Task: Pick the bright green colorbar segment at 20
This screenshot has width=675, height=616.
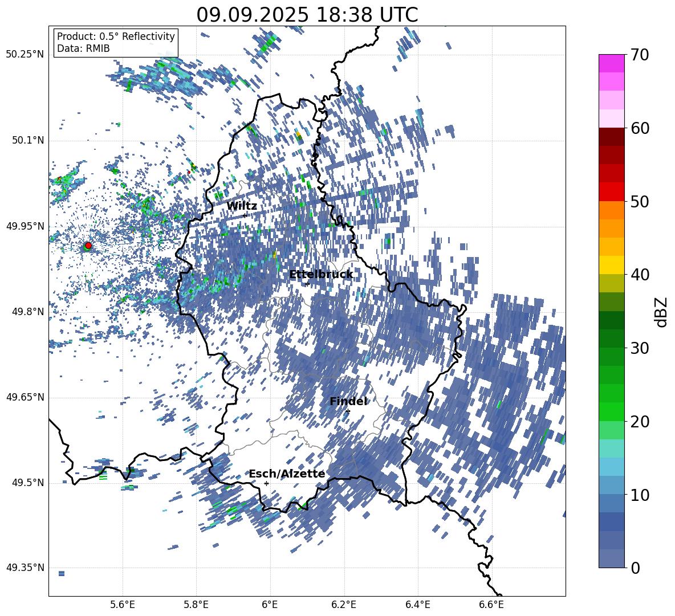Action: point(611,411)
